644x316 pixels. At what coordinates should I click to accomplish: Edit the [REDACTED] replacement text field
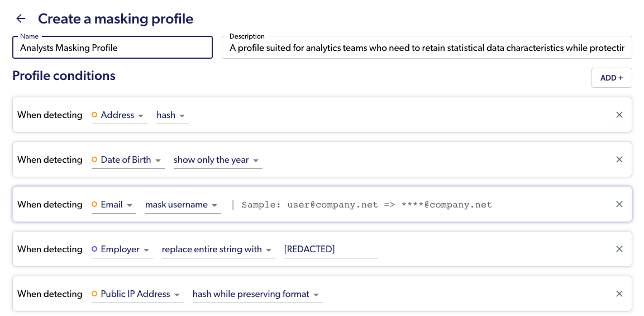[x=331, y=249]
